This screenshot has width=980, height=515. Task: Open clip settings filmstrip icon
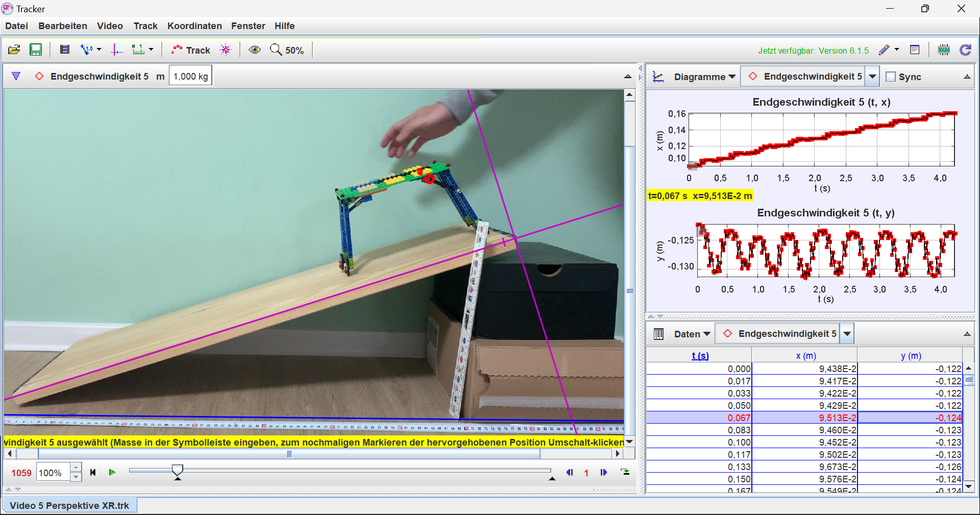65,50
